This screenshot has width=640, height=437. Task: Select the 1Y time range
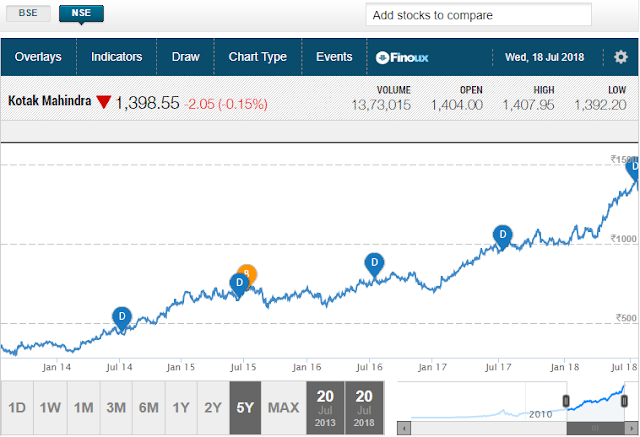click(x=181, y=408)
